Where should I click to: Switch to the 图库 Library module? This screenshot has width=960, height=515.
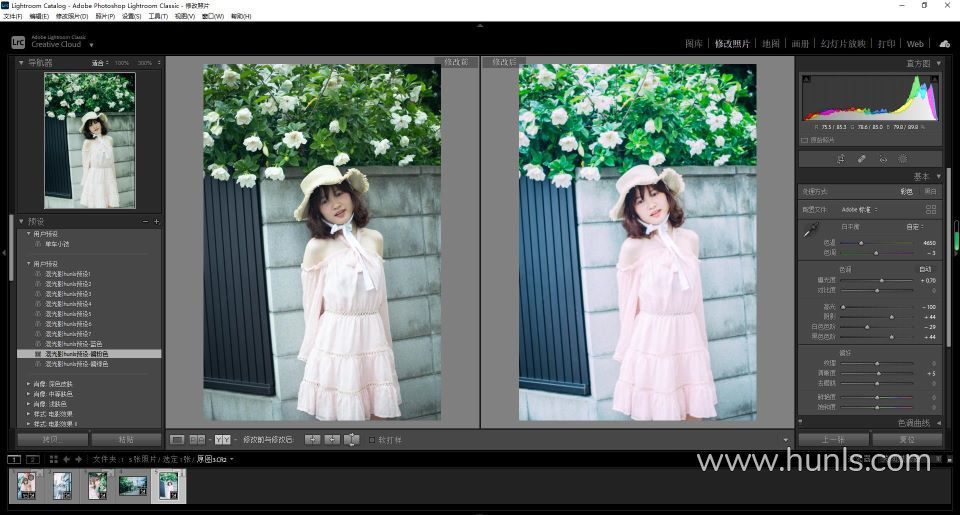pos(694,44)
